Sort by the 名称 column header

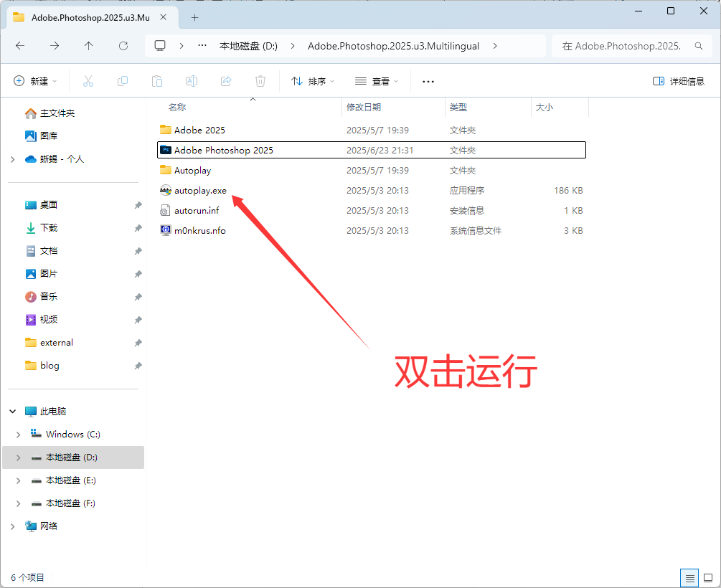177,107
